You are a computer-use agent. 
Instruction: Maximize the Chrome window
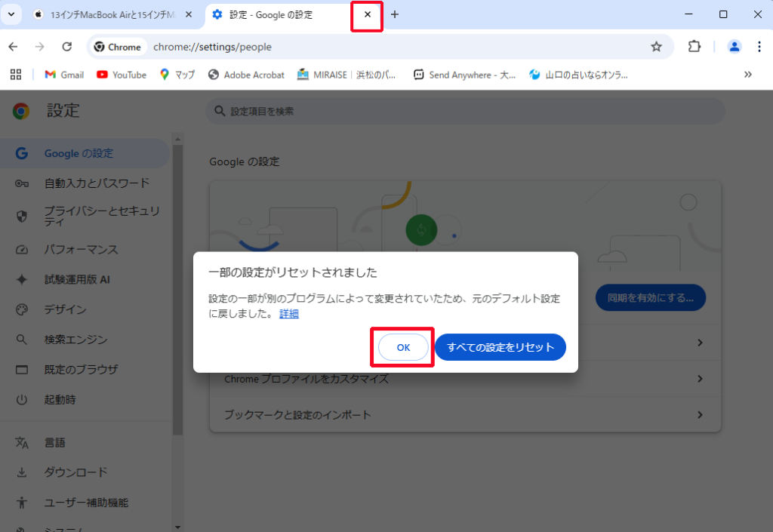coord(723,14)
